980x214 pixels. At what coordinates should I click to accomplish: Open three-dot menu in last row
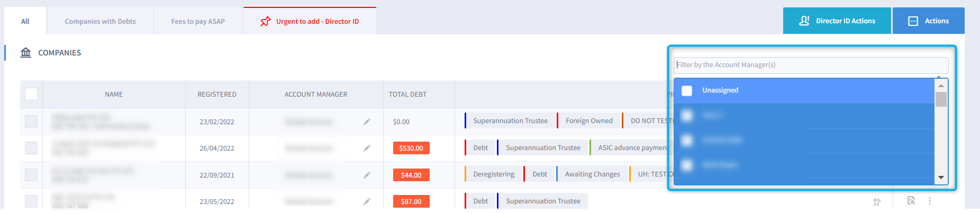(x=929, y=201)
